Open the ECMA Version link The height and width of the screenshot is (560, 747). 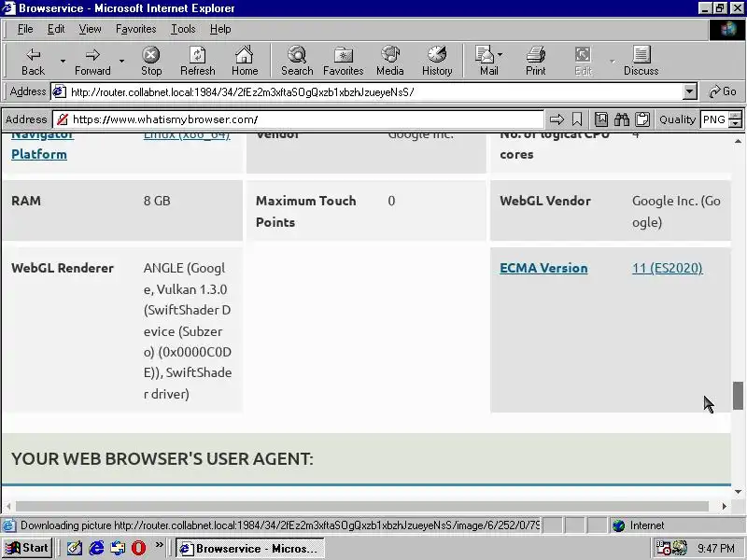tap(543, 268)
